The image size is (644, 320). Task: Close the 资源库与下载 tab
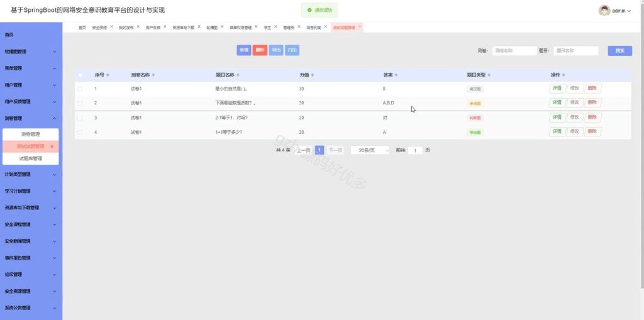point(199,26)
